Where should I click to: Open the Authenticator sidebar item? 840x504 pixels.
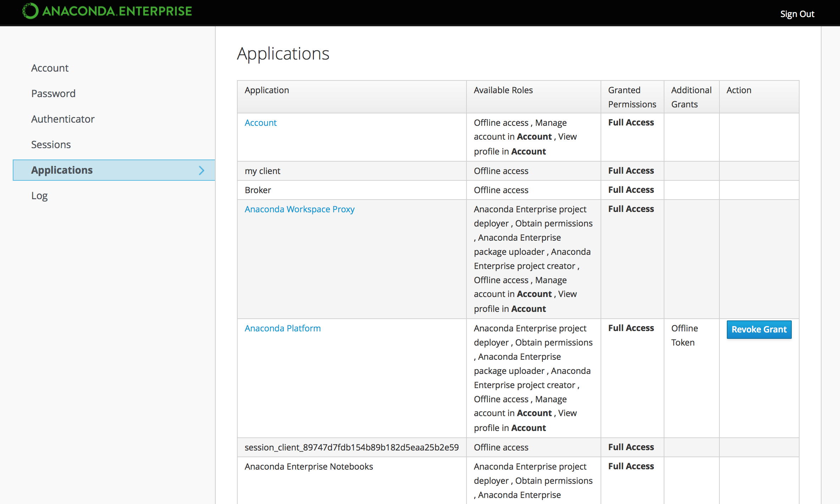[63, 119]
